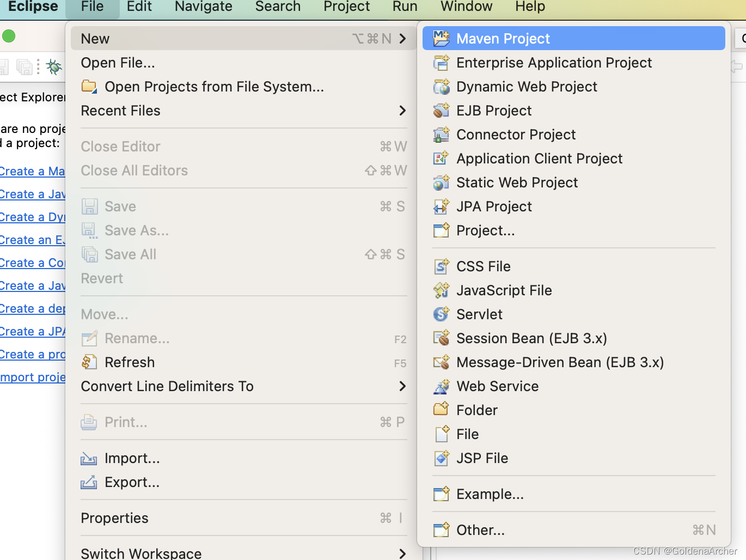Open the Project menu

pyautogui.click(x=347, y=7)
